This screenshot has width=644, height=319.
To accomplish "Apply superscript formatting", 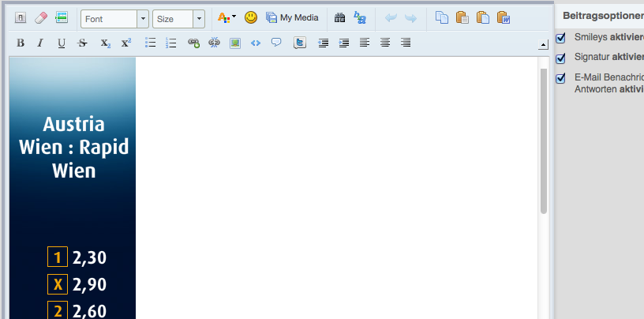I will pos(126,43).
